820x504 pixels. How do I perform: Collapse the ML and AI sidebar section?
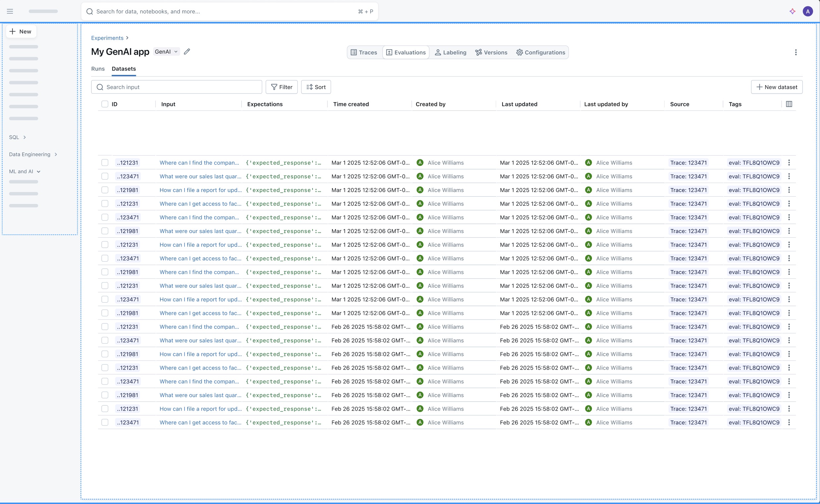(25, 171)
